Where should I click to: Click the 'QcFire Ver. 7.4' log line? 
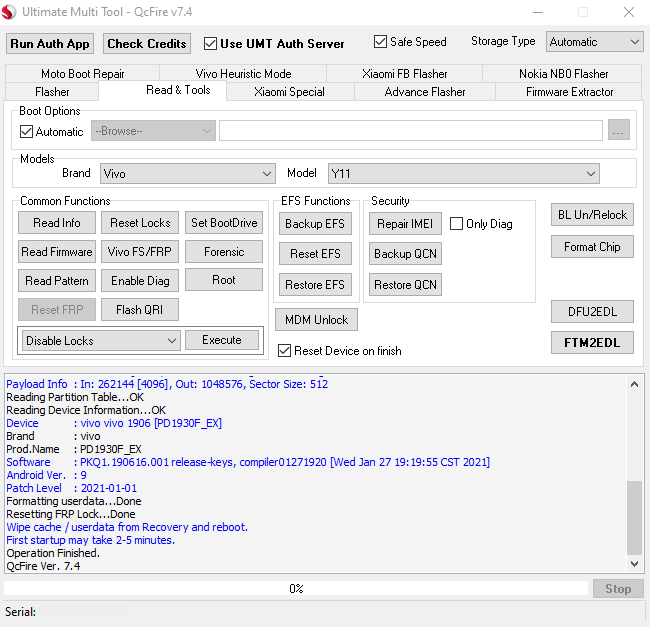(x=43, y=566)
